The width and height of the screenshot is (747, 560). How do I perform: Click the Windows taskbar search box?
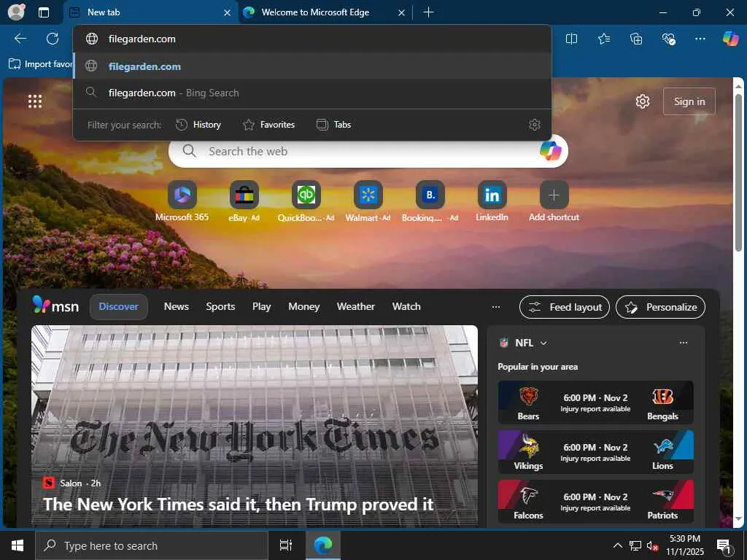[152, 545]
